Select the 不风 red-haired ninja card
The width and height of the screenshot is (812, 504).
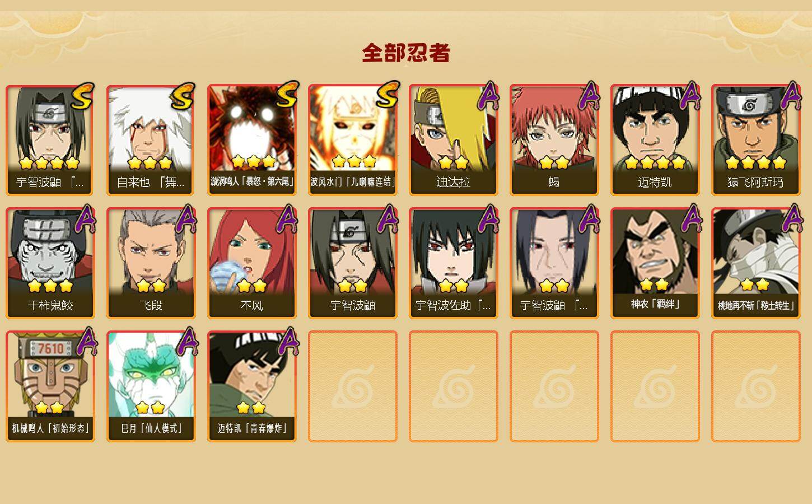pyautogui.click(x=251, y=263)
